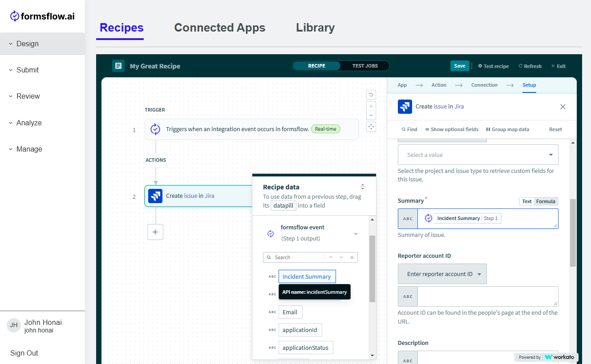The height and width of the screenshot is (364, 591).
Task: Sign Out of the account
Action: coord(24,353)
